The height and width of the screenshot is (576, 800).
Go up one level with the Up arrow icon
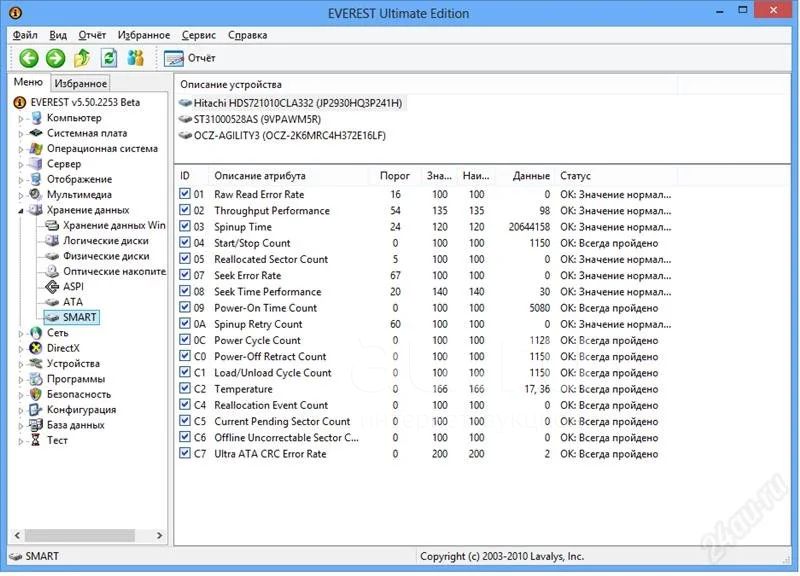82,58
